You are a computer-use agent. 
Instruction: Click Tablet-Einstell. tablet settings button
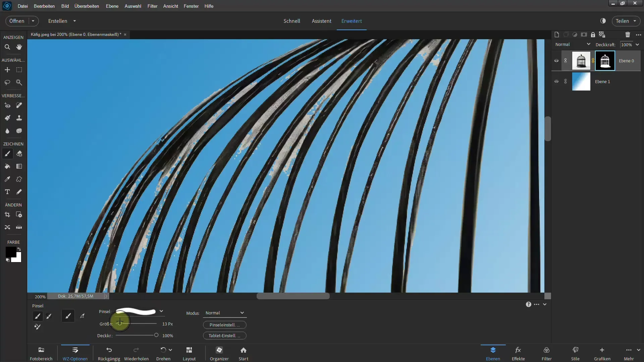(x=224, y=336)
